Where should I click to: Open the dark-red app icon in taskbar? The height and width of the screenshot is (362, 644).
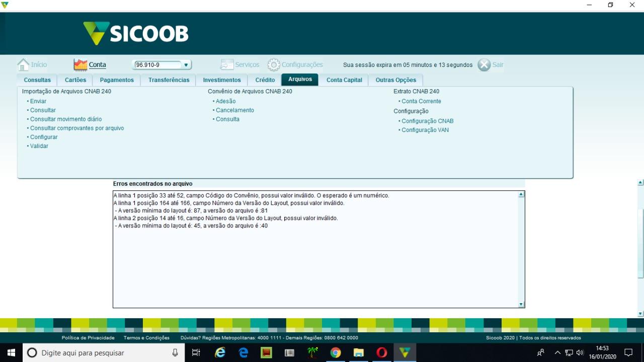266,352
